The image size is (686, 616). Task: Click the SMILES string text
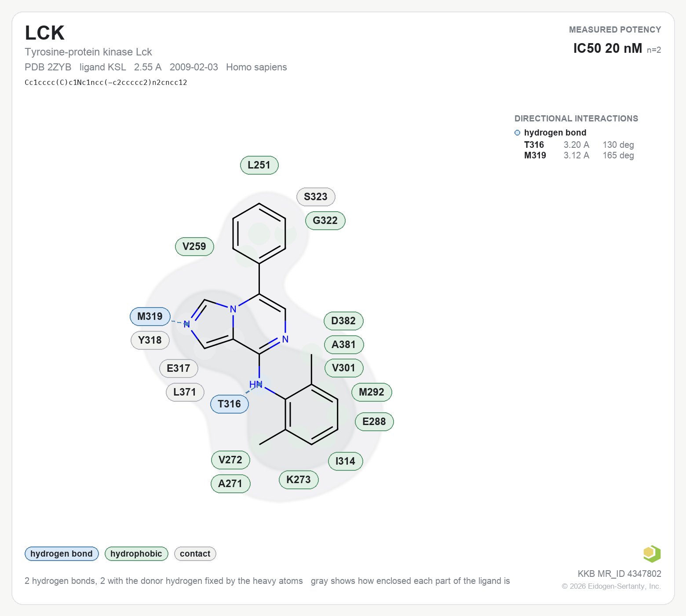pyautogui.click(x=106, y=82)
